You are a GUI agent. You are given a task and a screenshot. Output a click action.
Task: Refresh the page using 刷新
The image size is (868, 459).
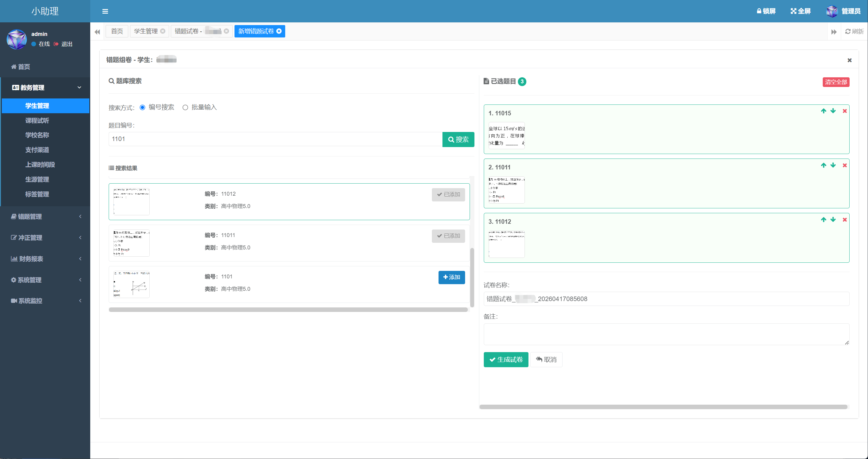tap(854, 31)
